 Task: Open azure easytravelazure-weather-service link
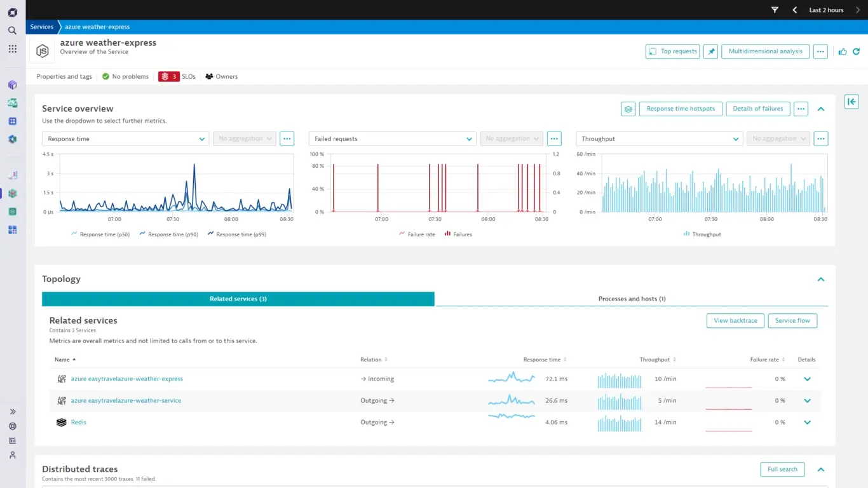(126, 400)
